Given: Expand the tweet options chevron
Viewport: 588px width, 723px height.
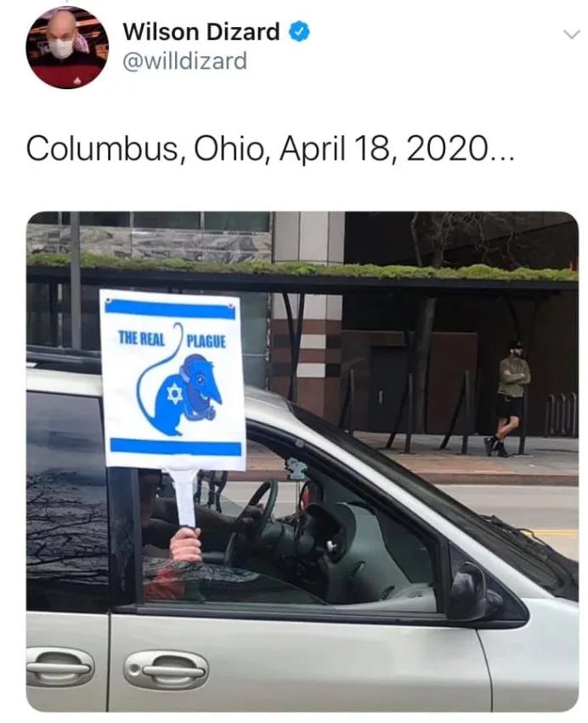Looking at the screenshot, I should tap(571, 35).
